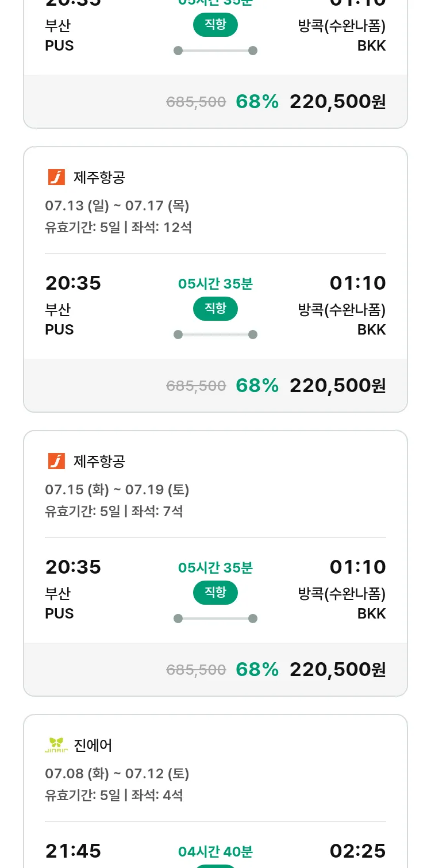Tap the 진에어 airline name
The width and height of the screenshot is (431, 868).
tap(93, 745)
